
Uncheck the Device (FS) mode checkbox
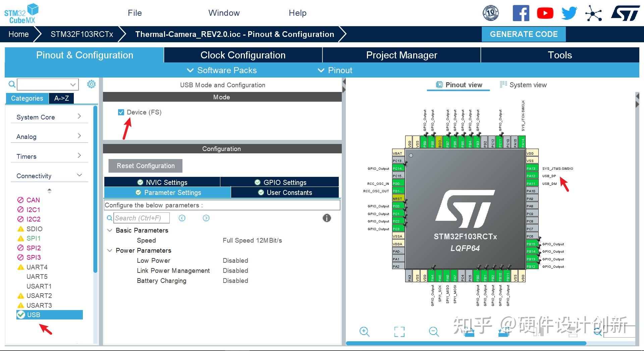point(121,112)
